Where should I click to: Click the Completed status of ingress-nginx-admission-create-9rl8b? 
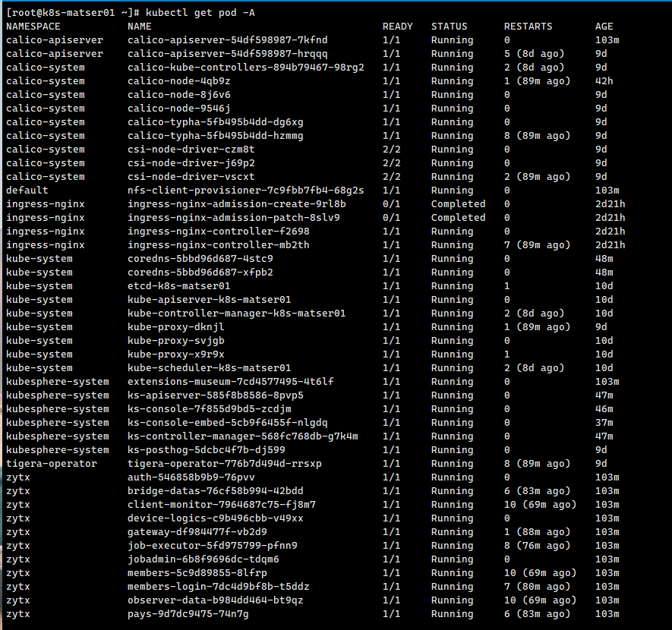[458, 203]
